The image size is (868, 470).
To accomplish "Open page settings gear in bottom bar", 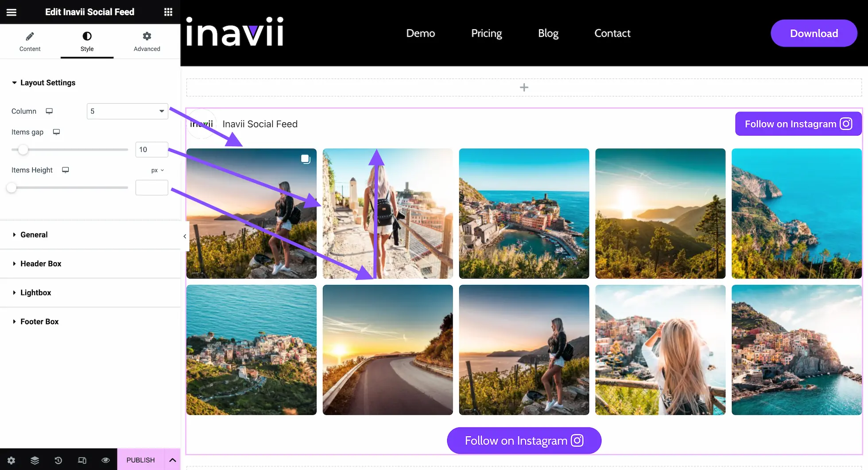I will tap(12, 460).
